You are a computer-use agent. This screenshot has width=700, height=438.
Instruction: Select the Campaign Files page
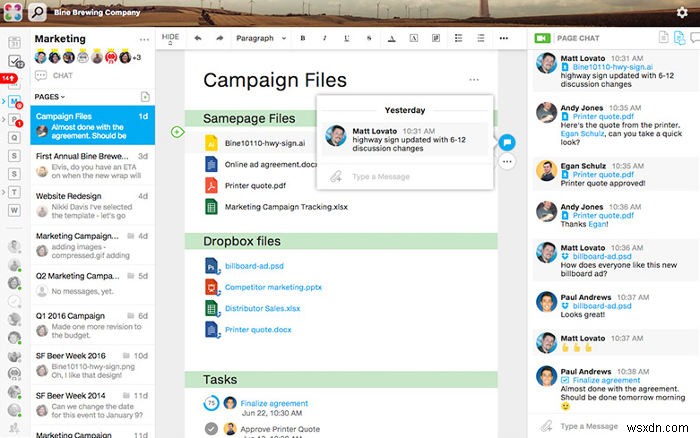92,125
